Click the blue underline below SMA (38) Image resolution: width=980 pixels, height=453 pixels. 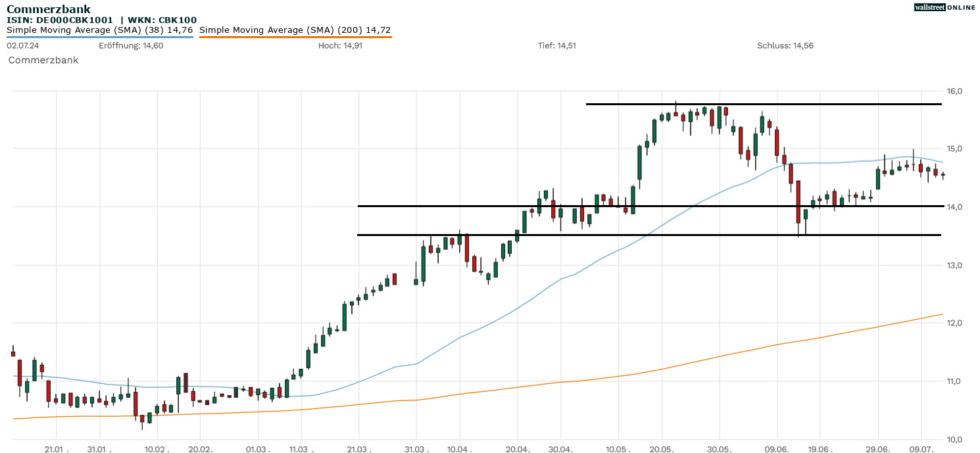[x=99, y=37]
